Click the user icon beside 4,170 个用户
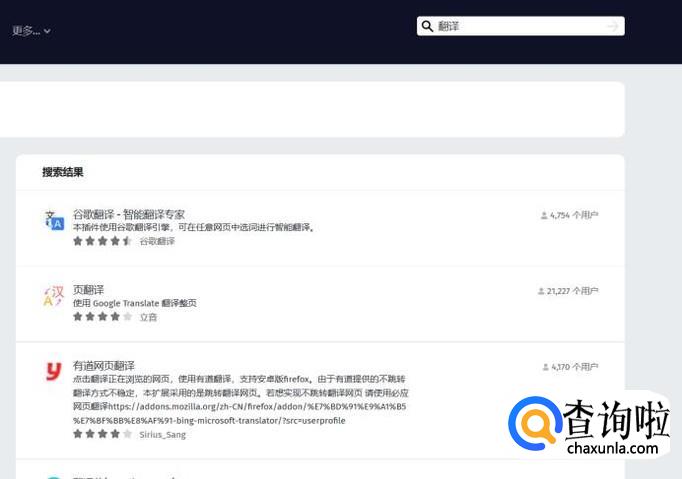The width and height of the screenshot is (682, 479). click(545, 367)
